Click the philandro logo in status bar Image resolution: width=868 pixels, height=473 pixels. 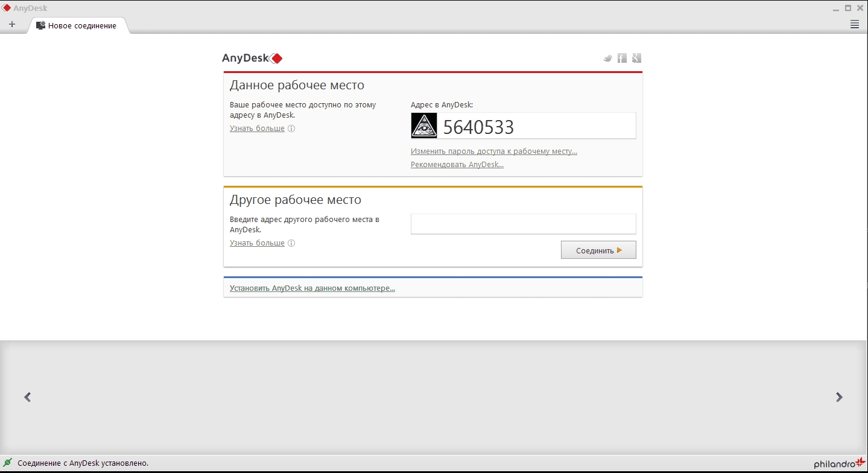[839, 463]
